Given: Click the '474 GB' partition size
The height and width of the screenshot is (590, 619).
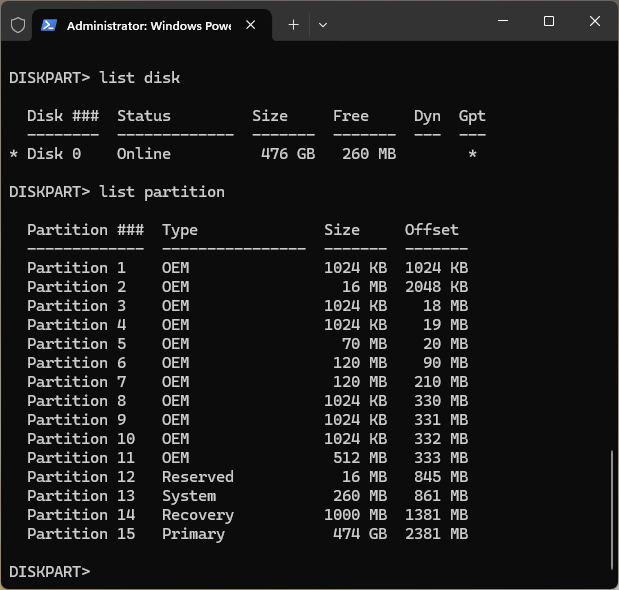Looking at the screenshot, I should (360, 534).
